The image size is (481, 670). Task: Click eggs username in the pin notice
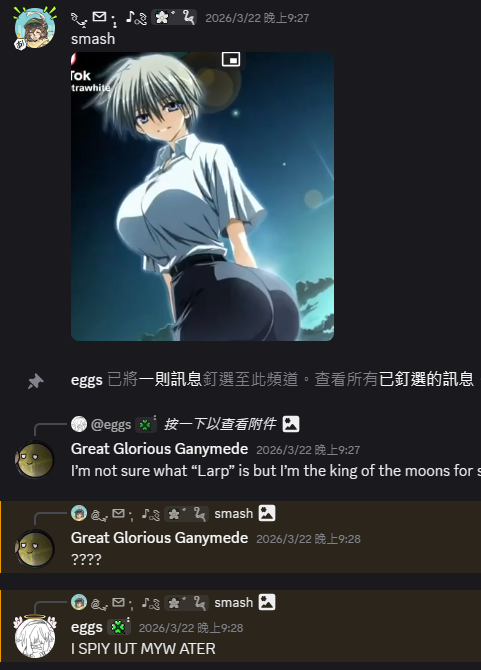click(x=87, y=380)
